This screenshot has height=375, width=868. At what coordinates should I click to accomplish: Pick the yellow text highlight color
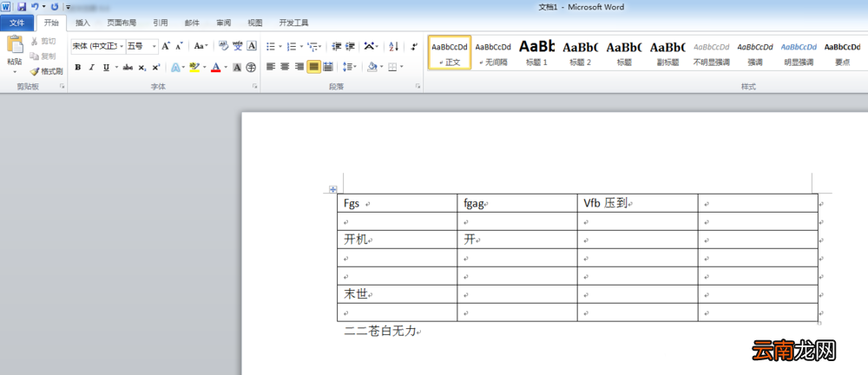(194, 68)
